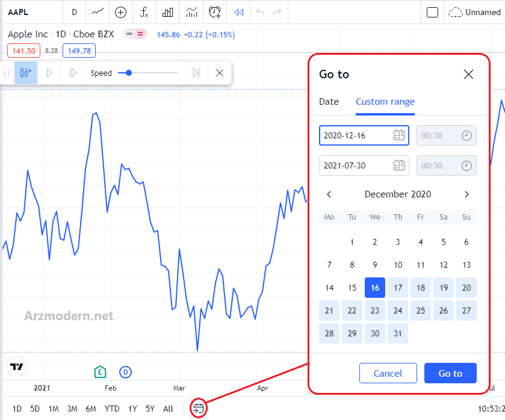Cancel the Go to dialog
This screenshot has height=420, width=505.
pos(388,373)
